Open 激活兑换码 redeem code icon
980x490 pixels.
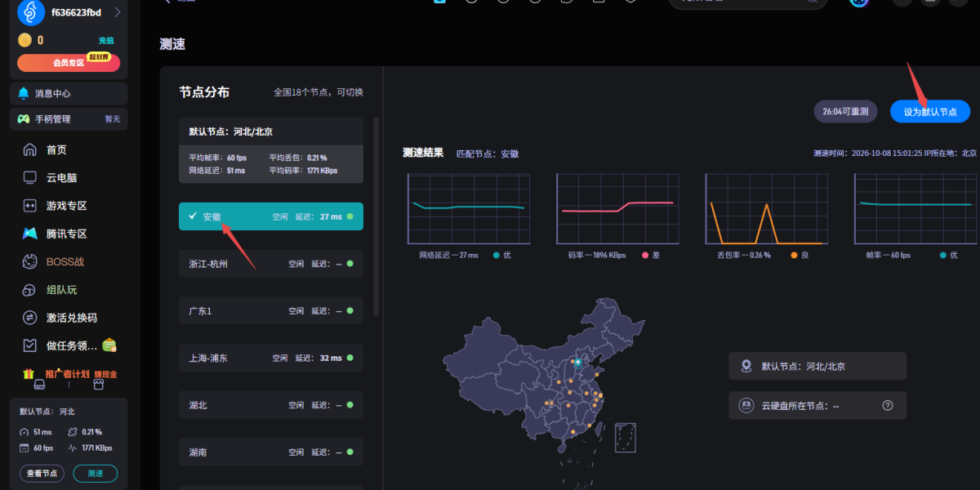30,318
